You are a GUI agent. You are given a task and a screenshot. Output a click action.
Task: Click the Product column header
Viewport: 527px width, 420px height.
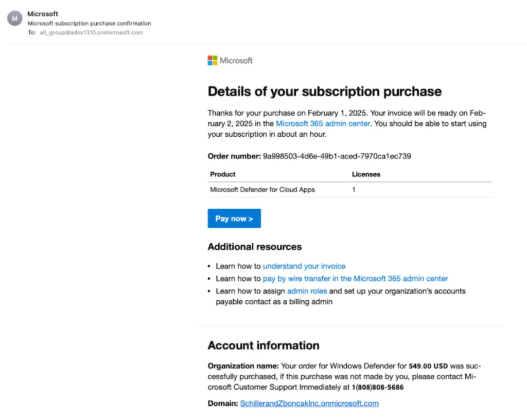[223, 174]
